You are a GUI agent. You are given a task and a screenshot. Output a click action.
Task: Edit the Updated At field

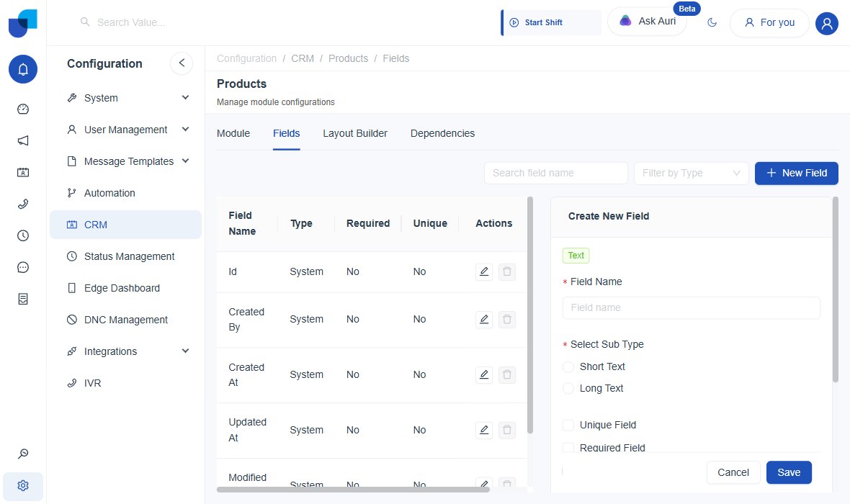pyautogui.click(x=484, y=430)
